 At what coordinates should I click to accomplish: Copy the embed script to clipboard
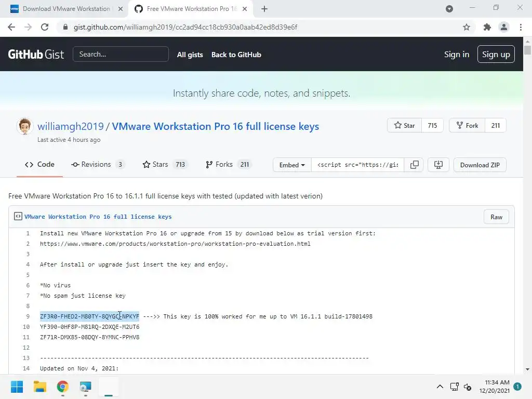(414, 165)
